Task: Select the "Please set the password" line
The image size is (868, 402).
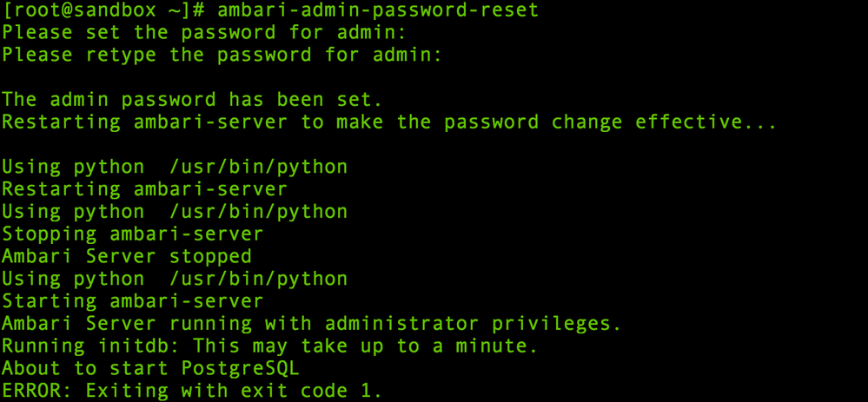Action: pyautogui.click(x=204, y=33)
